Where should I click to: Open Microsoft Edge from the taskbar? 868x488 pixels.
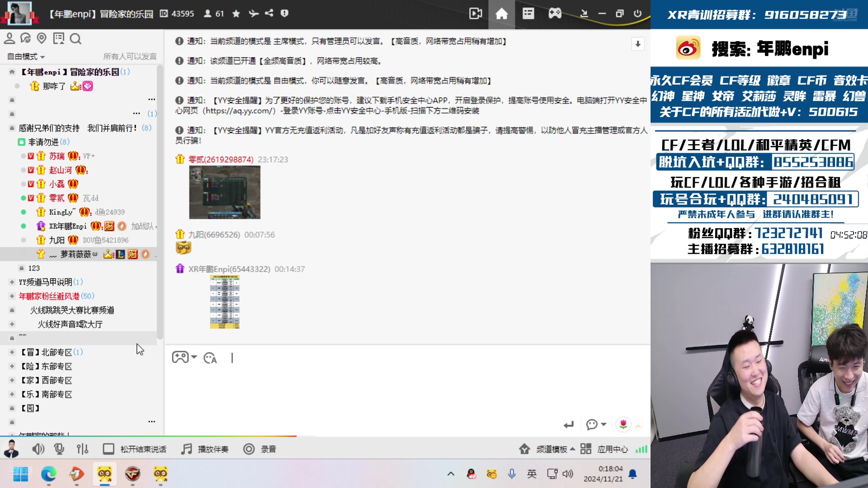tap(49, 474)
